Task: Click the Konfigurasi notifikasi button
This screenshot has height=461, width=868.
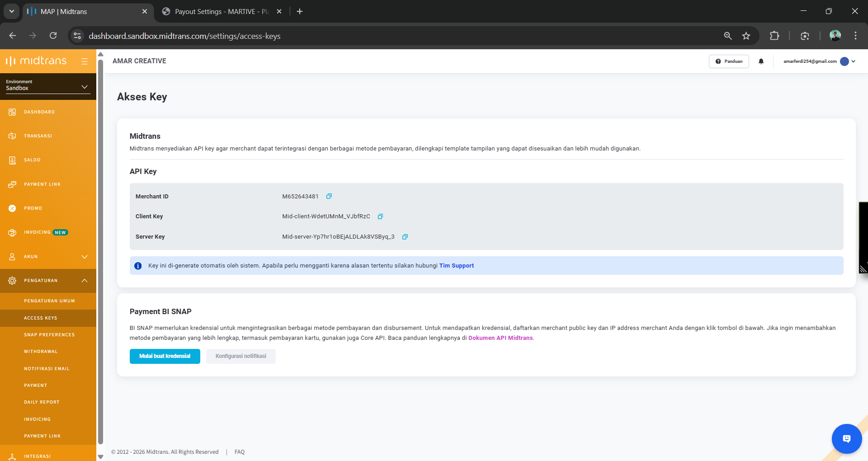Action: pyautogui.click(x=241, y=356)
